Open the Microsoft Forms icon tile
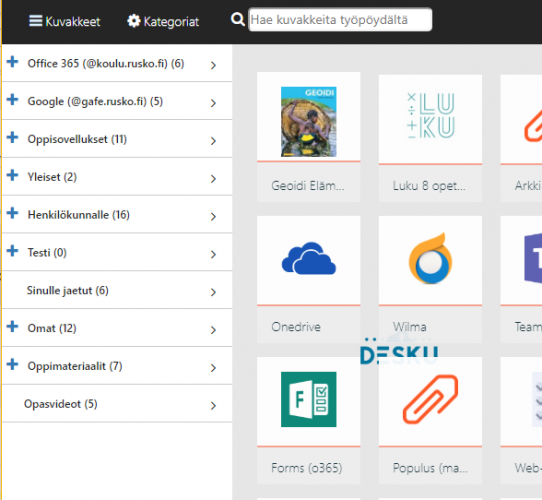 309,399
